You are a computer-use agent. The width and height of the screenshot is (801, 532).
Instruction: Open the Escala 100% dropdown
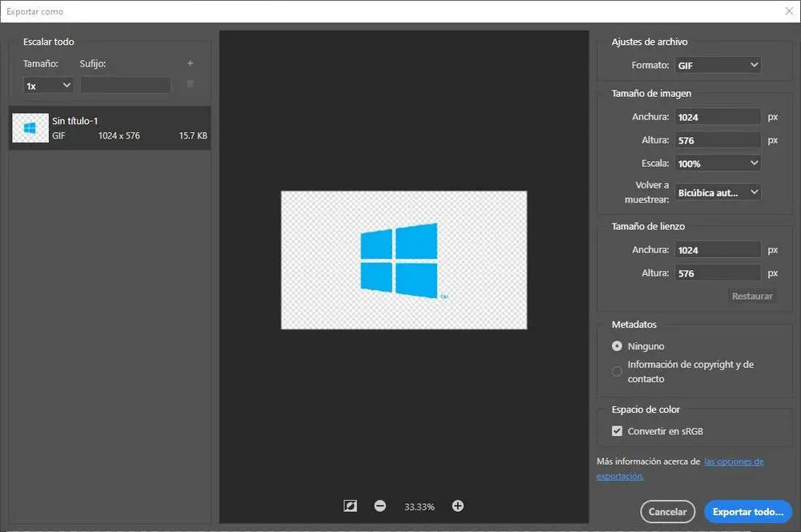coord(718,163)
